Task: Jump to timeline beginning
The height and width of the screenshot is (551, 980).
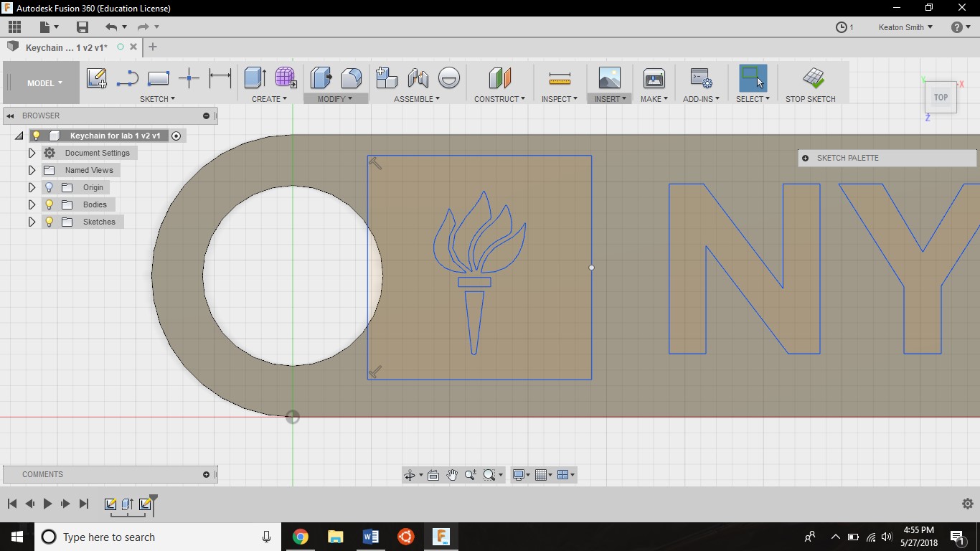Action: point(12,504)
